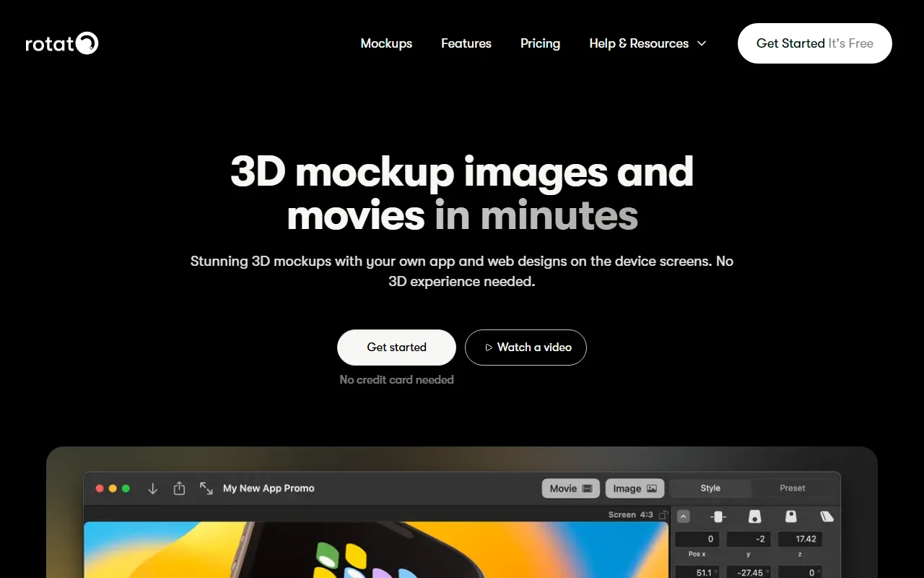Click the Watch a video button
This screenshot has height=578, width=924.
(526, 348)
